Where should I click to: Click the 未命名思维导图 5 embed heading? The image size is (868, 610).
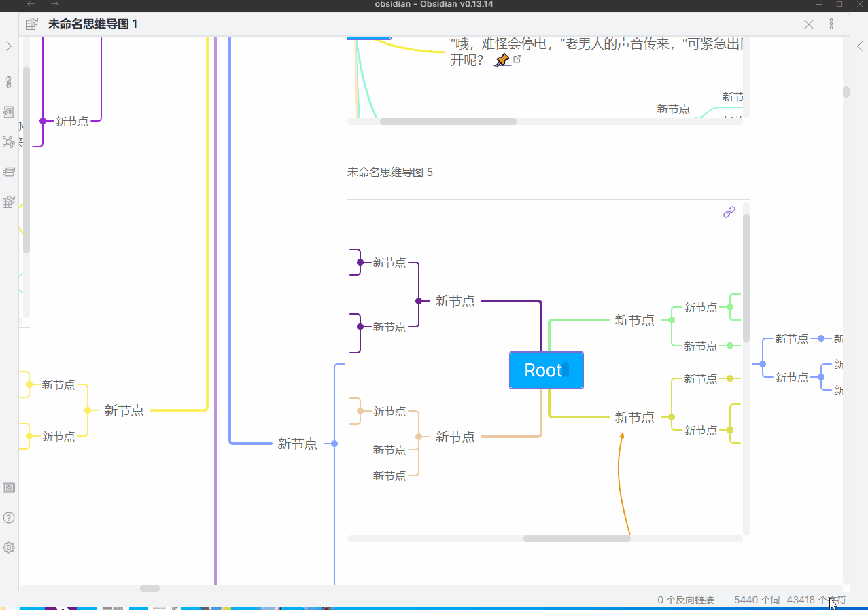tap(390, 173)
